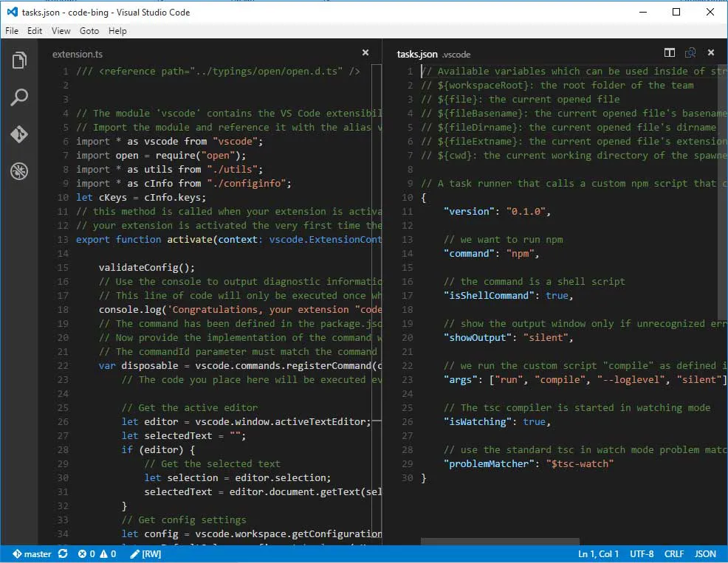
Task: Open the Goto menu
Action: click(89, 31)
